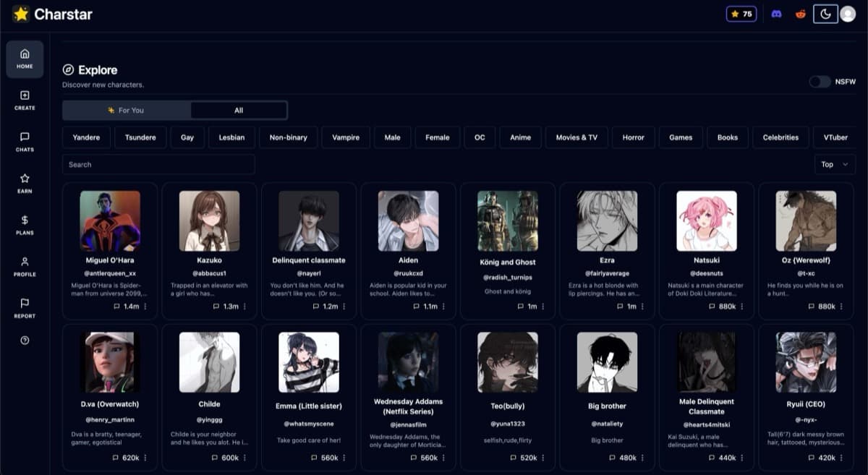Viewport: 868px width, 475px height.
Task: Open the Home page from the sidebar
Action: [x=25, y=58]
